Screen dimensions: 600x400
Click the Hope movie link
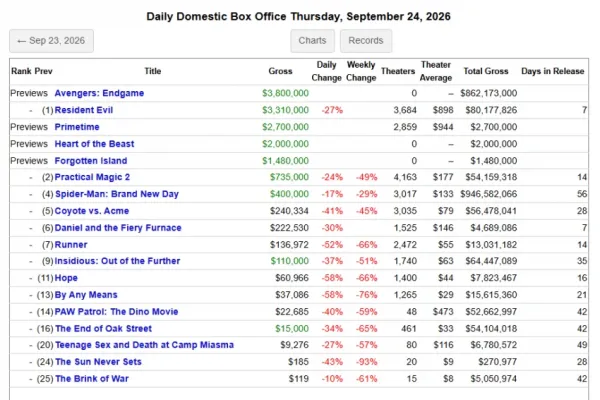66,278
